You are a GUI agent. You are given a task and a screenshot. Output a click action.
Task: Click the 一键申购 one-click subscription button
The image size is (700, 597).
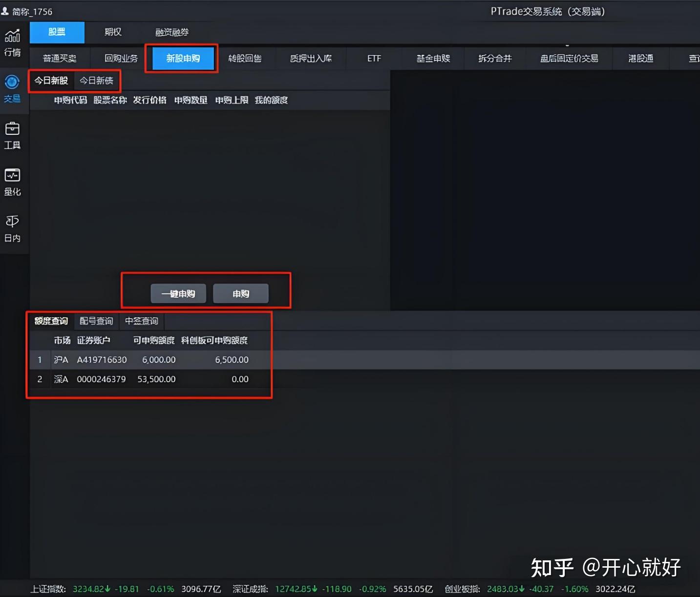[x=178, y=293]
